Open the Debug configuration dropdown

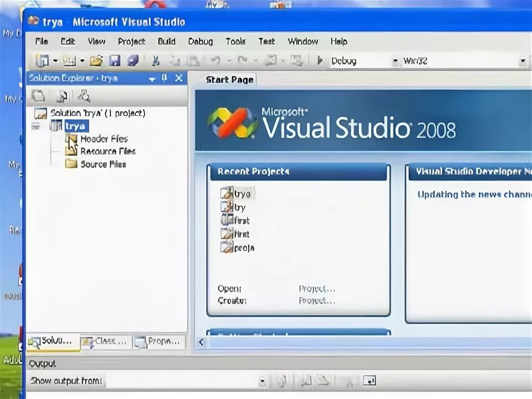tap(395, 61)
